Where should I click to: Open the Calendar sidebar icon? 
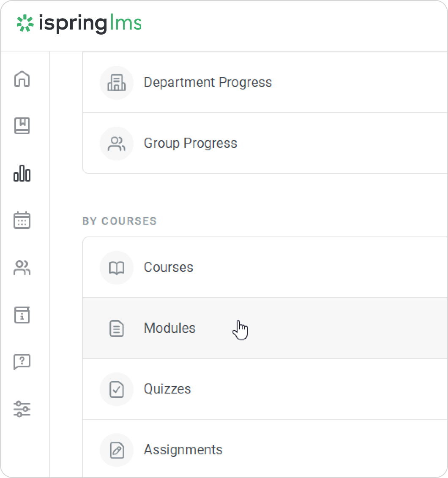pos(22,220)
